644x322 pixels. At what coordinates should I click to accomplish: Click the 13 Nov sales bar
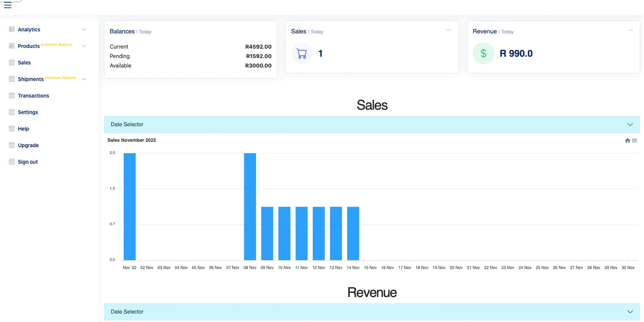coord(336,234)
